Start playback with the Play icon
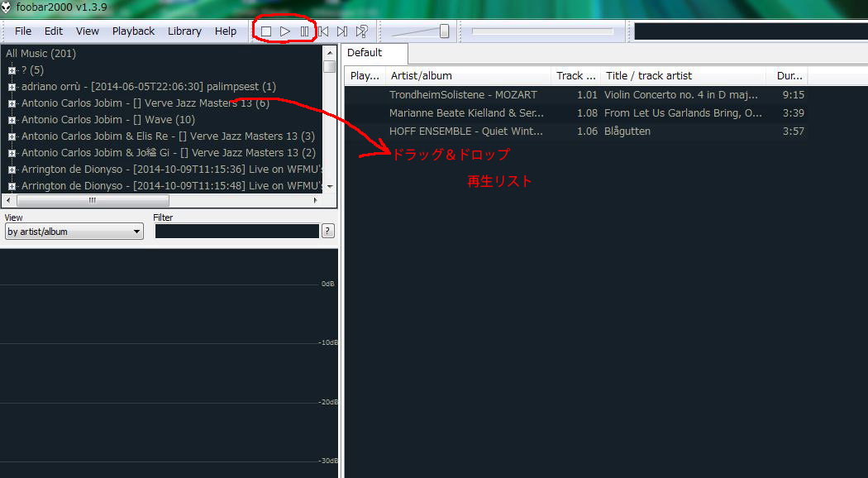 coord(285,31)
